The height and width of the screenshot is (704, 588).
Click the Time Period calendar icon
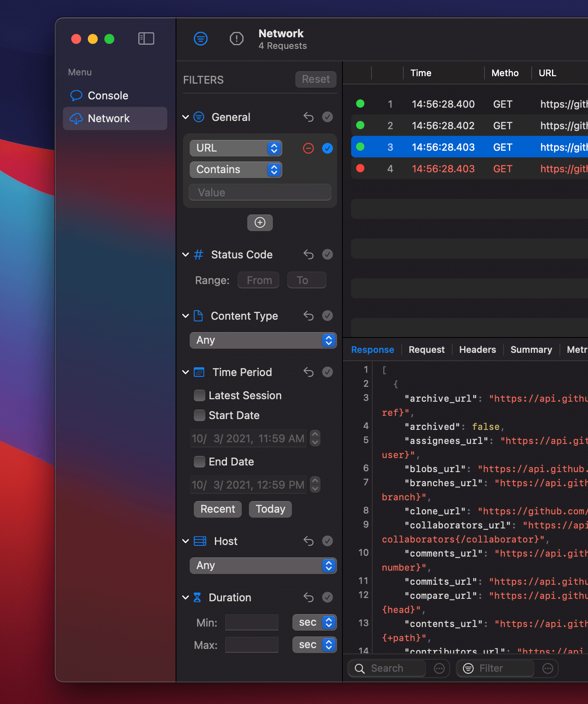(x=199, y=372)
